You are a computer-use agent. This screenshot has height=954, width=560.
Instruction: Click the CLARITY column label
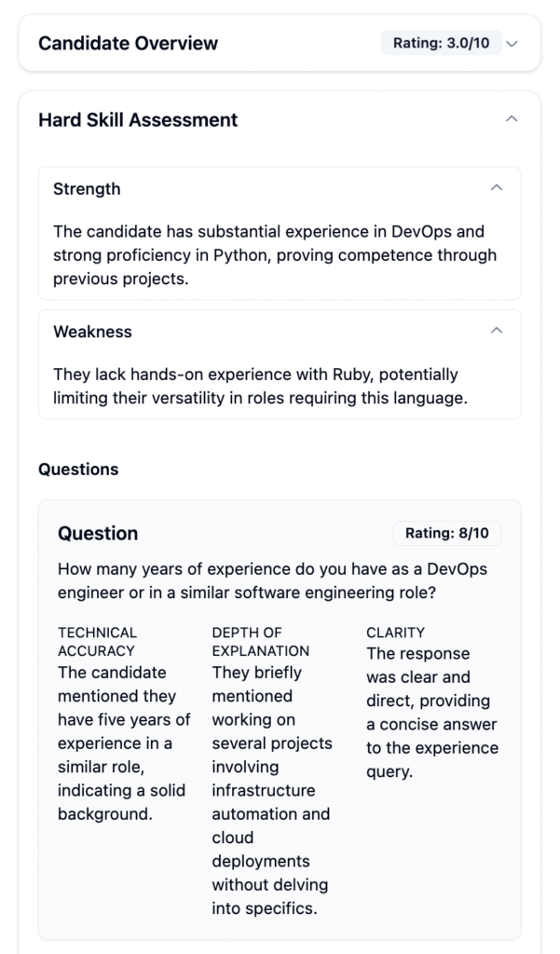[396, 633]
